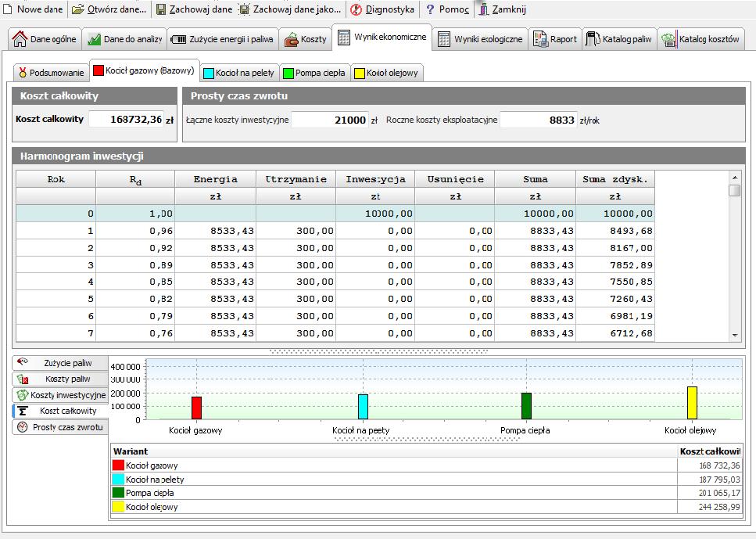This screenshot has height=539, width=756.
Task: Switch to Raport tab
Action: coord(555,39)
